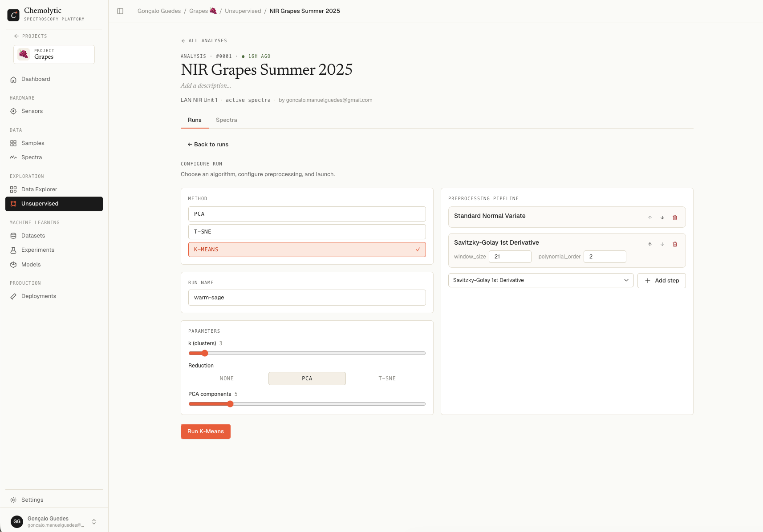Click the Dashboard home icon
The height and width of the screenshot is (532, 763).
(x=13, y=79)
